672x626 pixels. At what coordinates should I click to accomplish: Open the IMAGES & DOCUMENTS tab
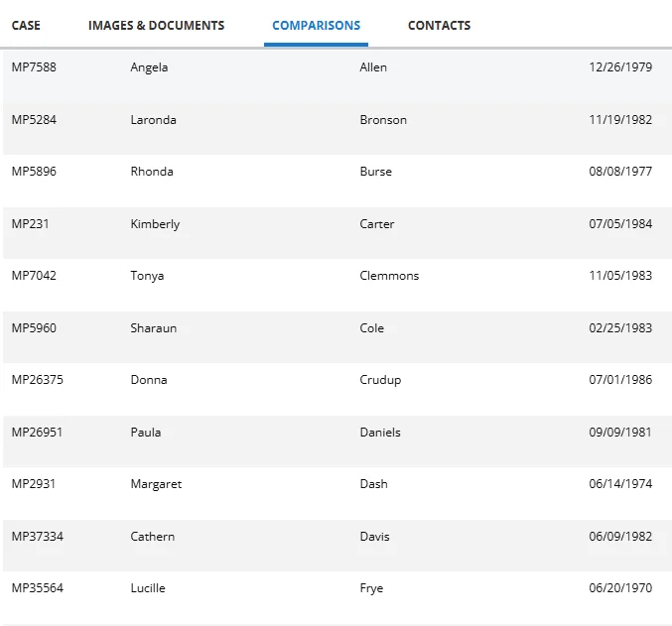point(156,26)
